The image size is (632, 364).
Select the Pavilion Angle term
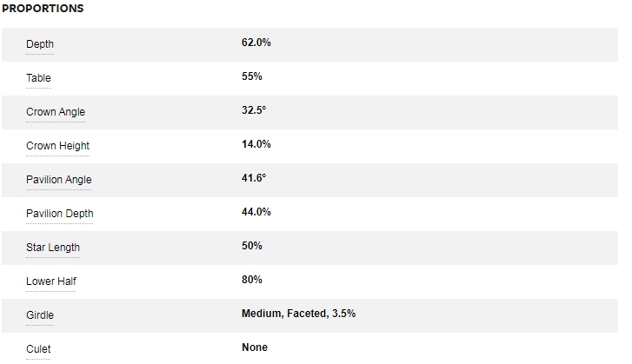point(58,180)
